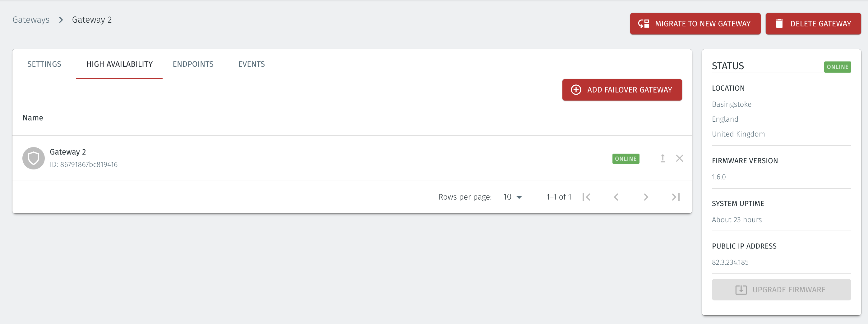Go back via the Gateways breadcrumb link
The image size is (868, 324).
(x=31, y=20)
